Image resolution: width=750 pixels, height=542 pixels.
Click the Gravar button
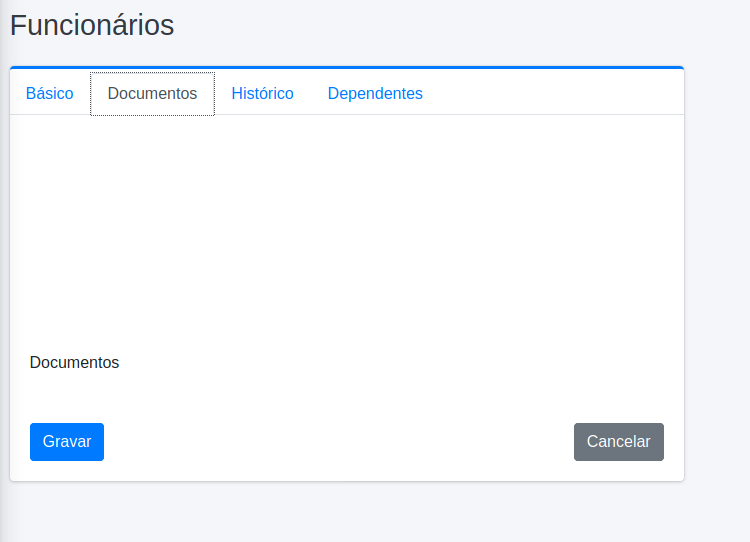tap(67, 442)
